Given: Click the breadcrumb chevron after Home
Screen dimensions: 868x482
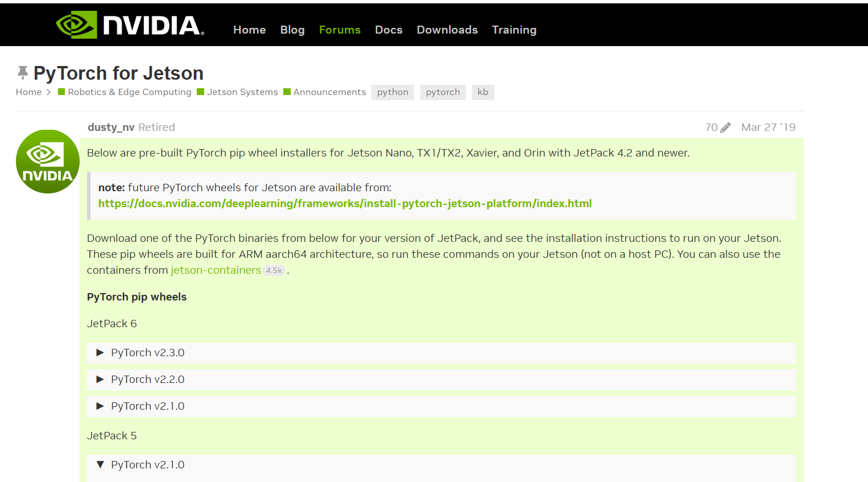Looking at the screenshot, I should pos(49,92).
